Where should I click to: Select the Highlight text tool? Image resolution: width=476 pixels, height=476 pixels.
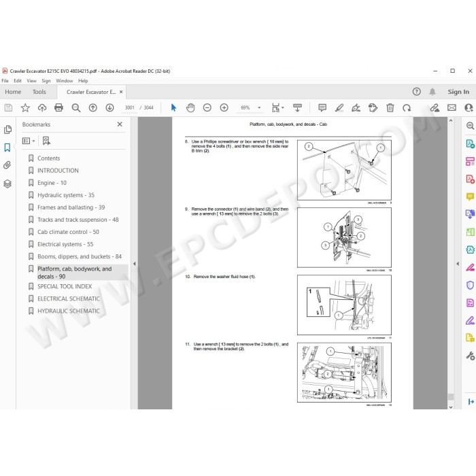pos(339,107)
